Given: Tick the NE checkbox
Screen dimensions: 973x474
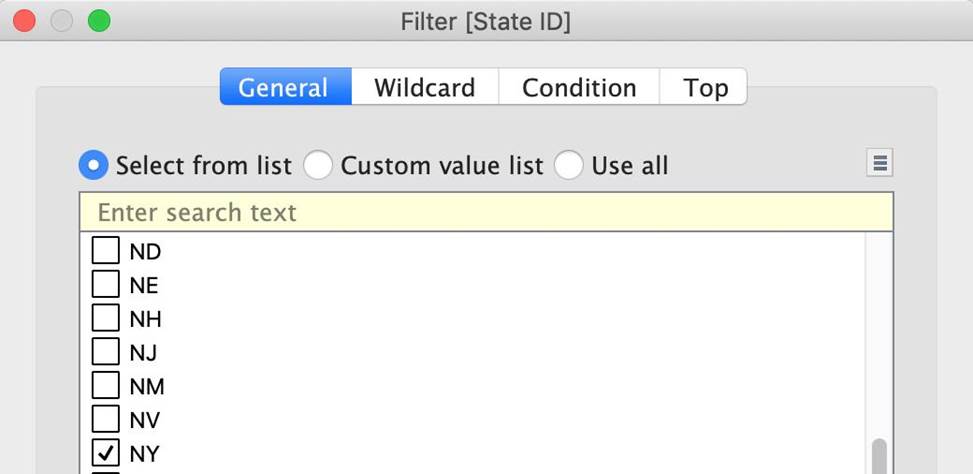Looking at the screenshot, I should pos(105,285).
